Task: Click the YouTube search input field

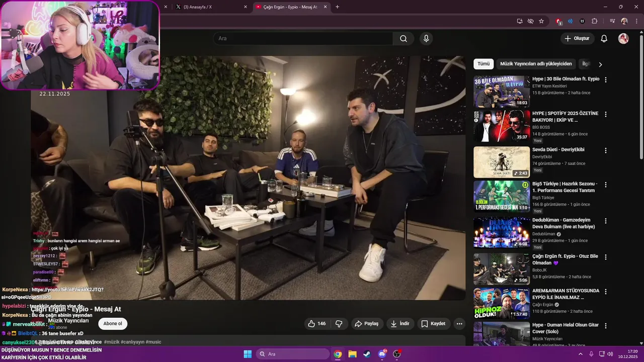Action: pyautogui.click(x=303, y=39)
